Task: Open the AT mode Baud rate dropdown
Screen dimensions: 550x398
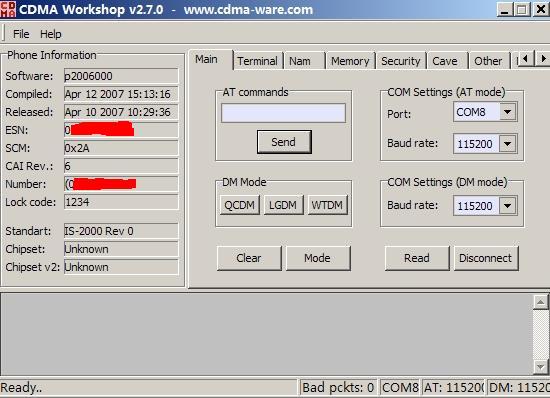Action: pyautogui.click(x=508, y=143)
